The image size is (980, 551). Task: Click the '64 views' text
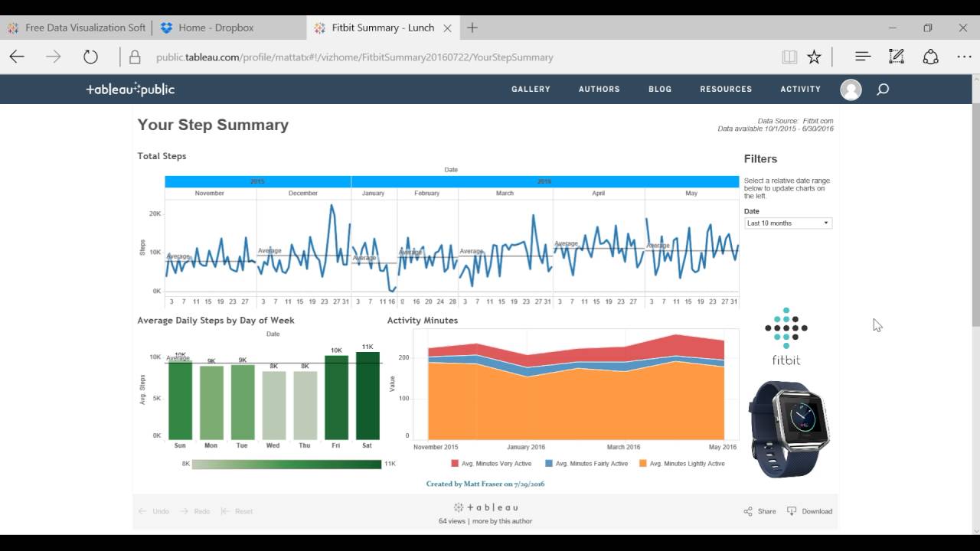tap(452, 521)
